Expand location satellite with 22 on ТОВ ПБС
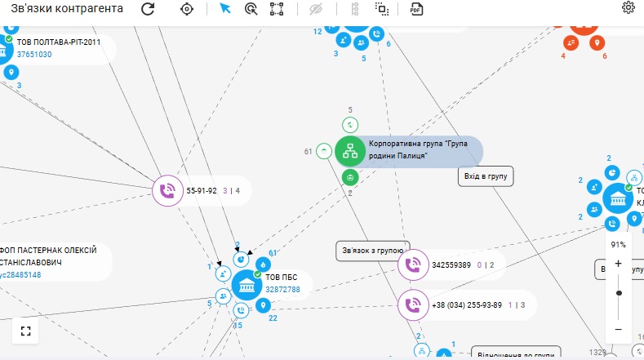The image size is (644, 360). point(262,305)
